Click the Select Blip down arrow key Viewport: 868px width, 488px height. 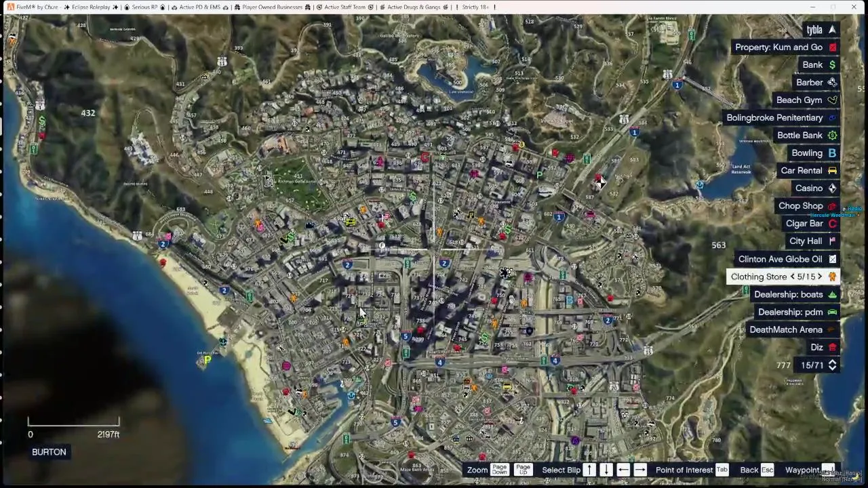606,470
